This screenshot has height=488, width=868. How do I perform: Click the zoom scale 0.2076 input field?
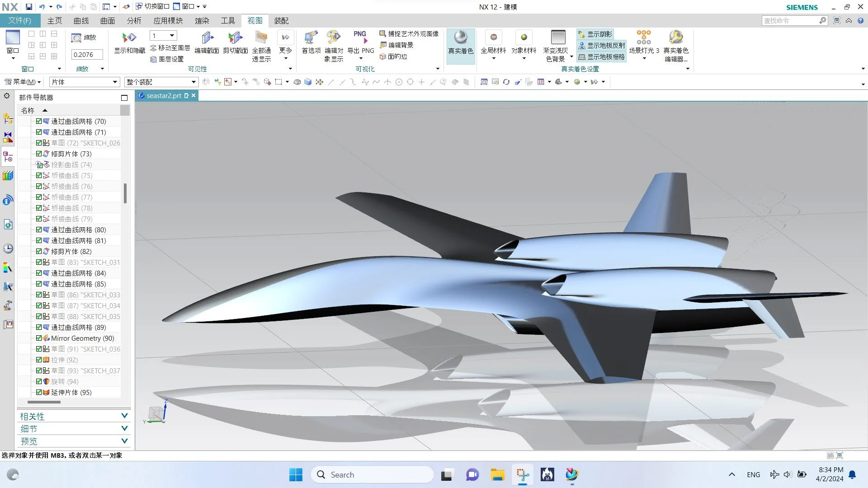(87, 55)
